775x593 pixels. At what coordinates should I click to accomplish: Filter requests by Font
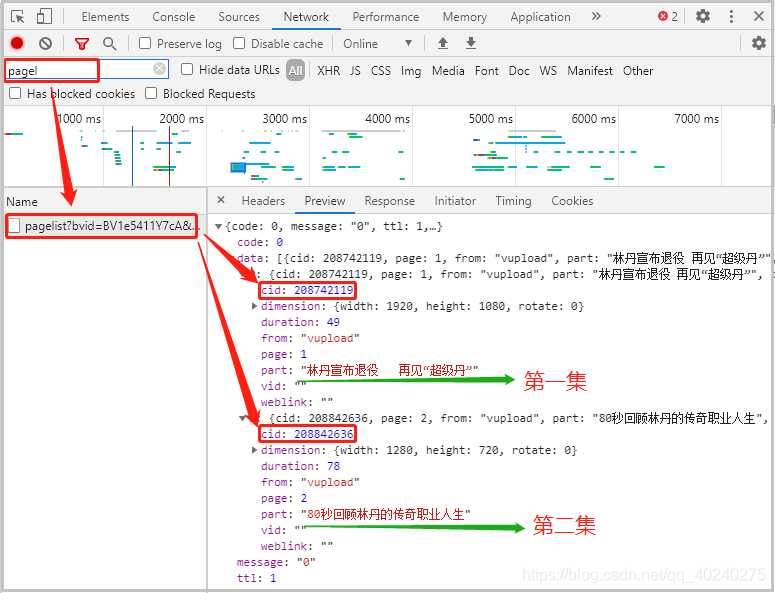click(486, 71)
